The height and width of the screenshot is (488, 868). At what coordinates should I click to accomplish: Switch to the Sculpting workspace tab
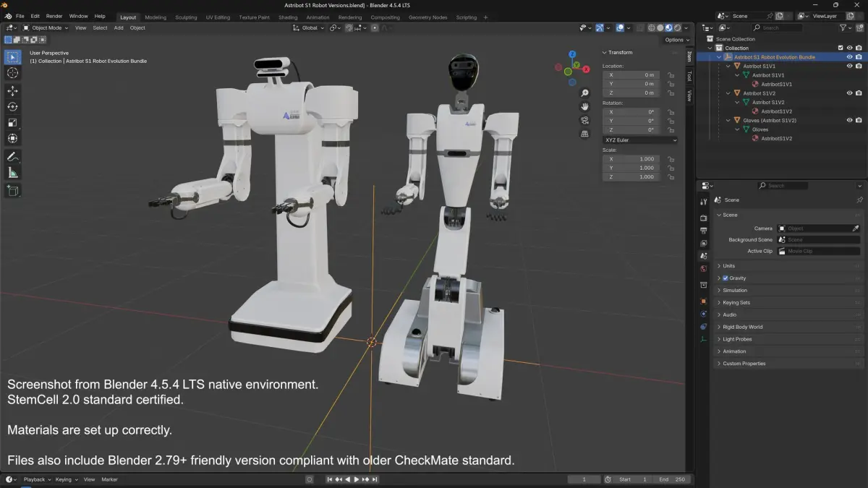point(186,17)
